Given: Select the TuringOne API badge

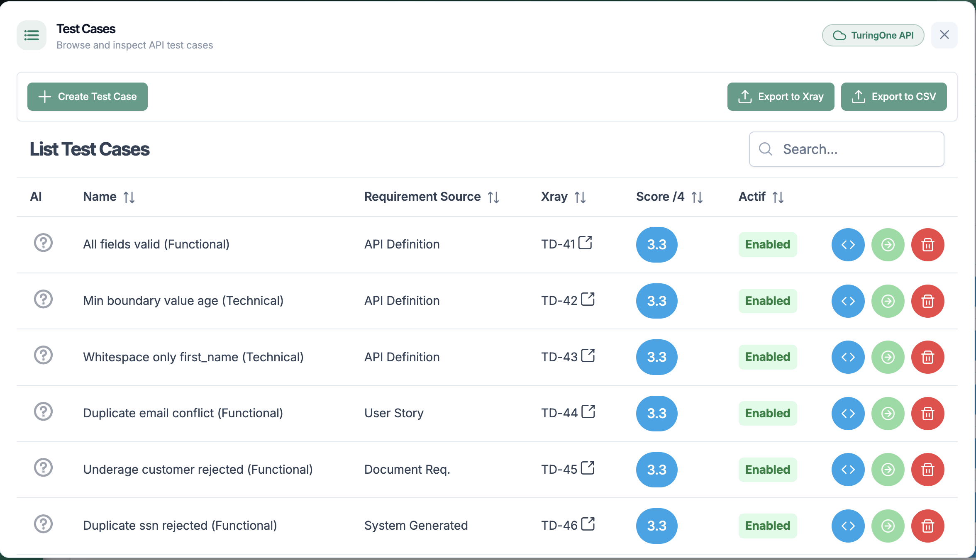Looking at the screenshot, I should pyautogui.click(x=873, y=35).
